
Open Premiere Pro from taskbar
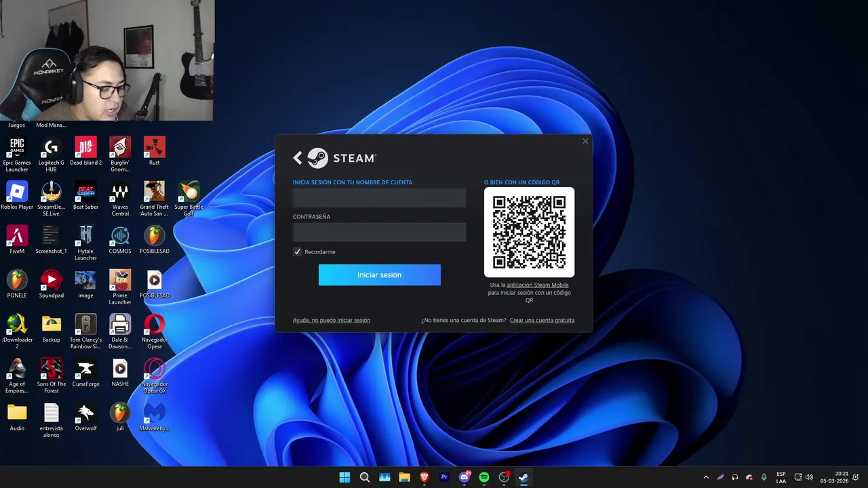[444, 477]
